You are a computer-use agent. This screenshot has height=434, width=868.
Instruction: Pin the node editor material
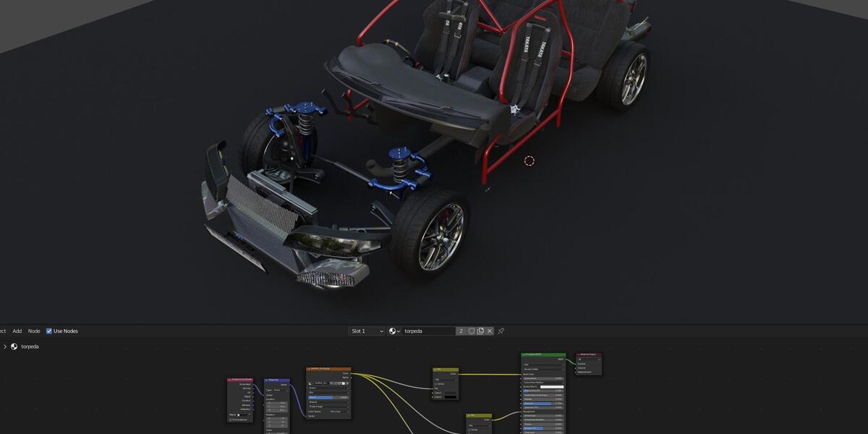(501, 331)
